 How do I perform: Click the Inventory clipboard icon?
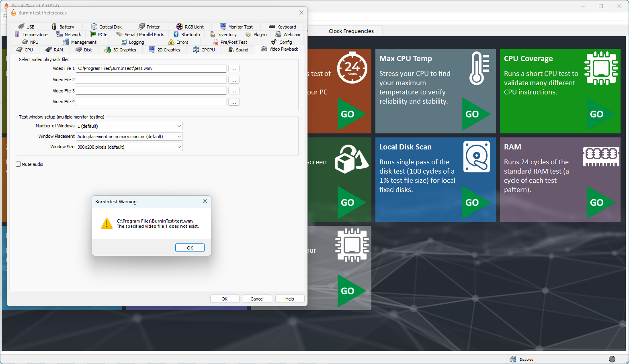[x=212, y=34]
